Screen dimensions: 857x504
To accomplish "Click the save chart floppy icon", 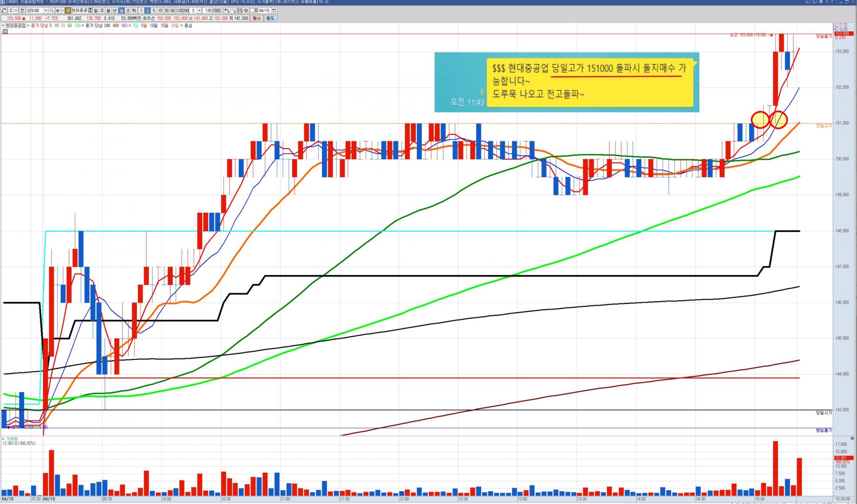I will [x=239, y=11].
